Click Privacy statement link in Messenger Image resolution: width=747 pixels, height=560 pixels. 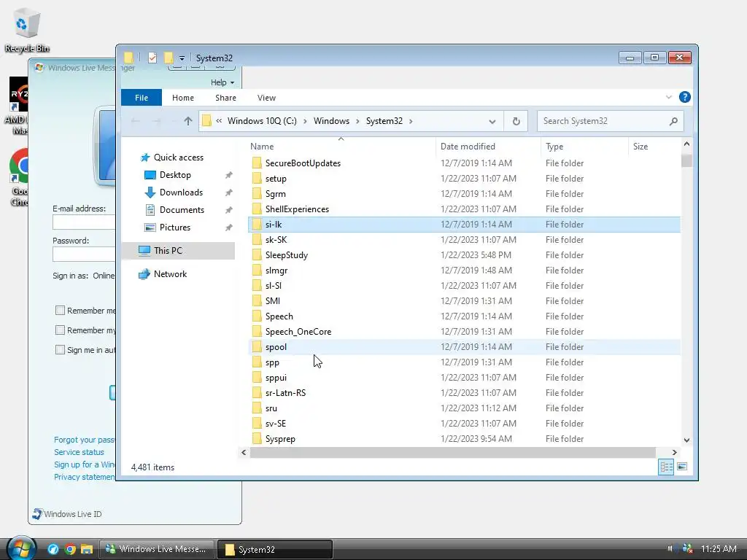pos(85,477)
